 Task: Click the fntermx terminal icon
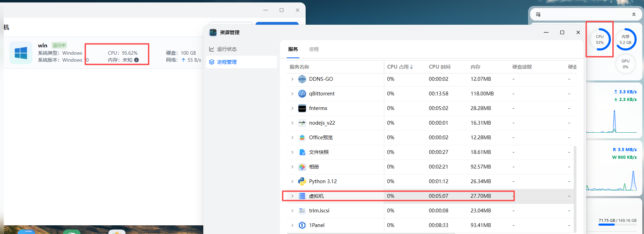pos(302,108)
